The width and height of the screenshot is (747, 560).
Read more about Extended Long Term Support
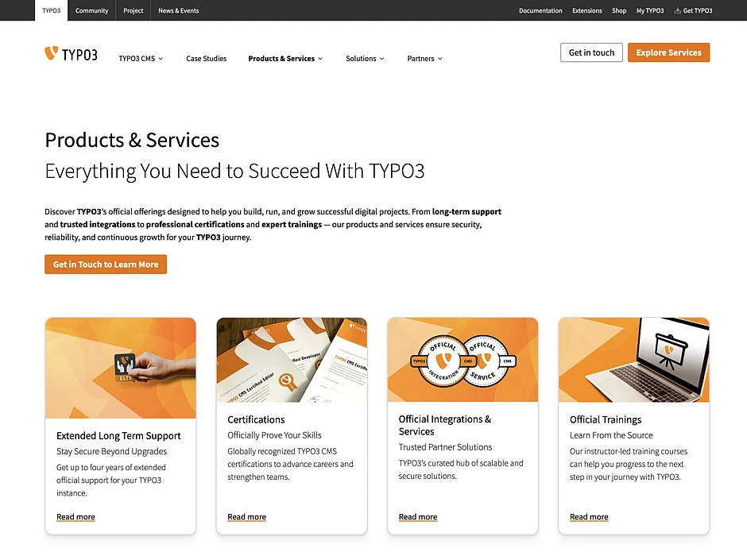[75, 516]
